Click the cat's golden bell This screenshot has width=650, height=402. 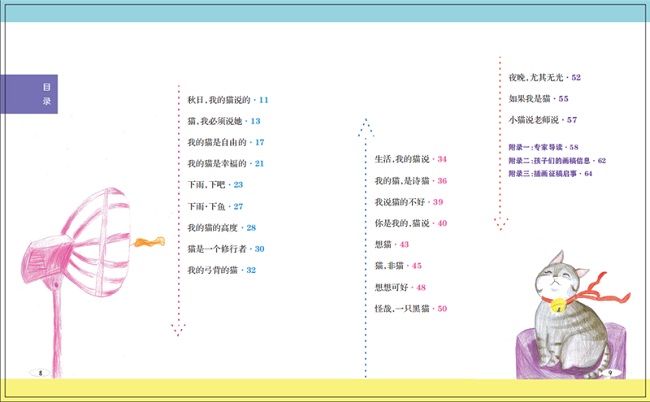[x=553, y=307]
